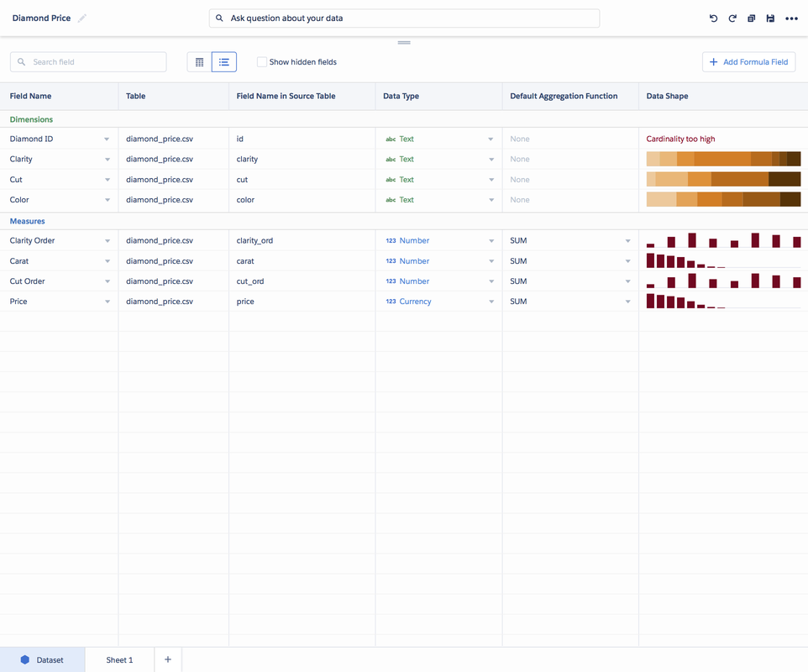Click the 'Cardinality too high' text
808x672 pixels.
[x=680, y=139]
